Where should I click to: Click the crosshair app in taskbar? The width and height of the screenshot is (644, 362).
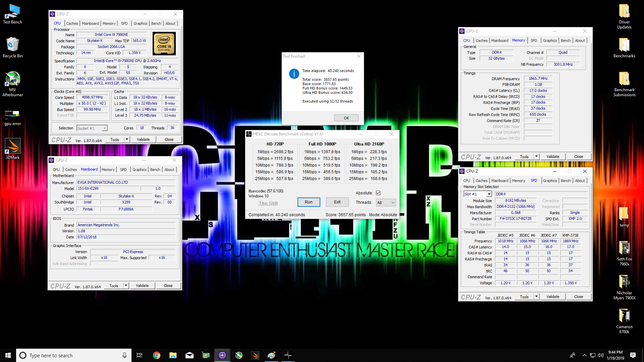(288, 355)
